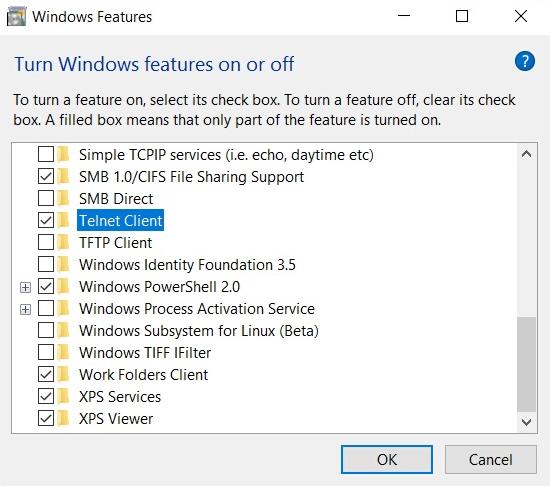
Task: Confirm changes with the OK button
Action: tap(387, 459)
